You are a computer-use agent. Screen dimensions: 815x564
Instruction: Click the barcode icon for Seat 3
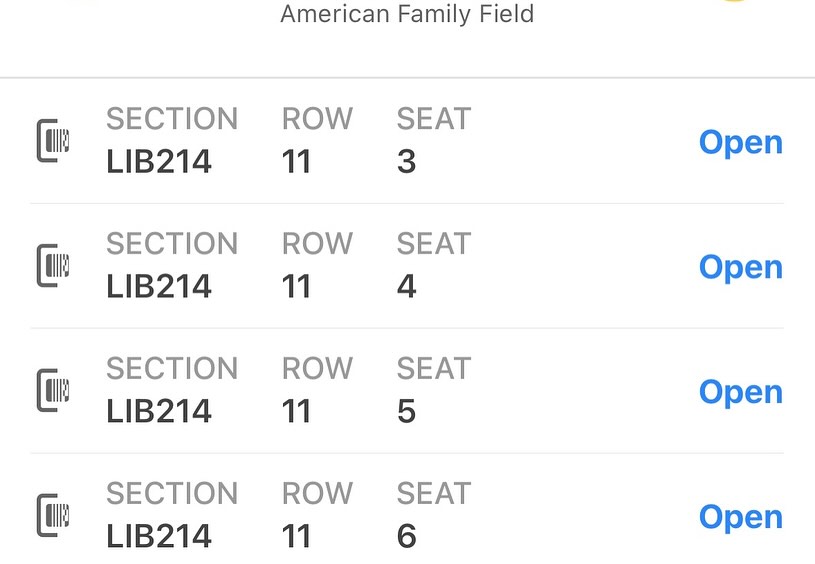[53, 141]
